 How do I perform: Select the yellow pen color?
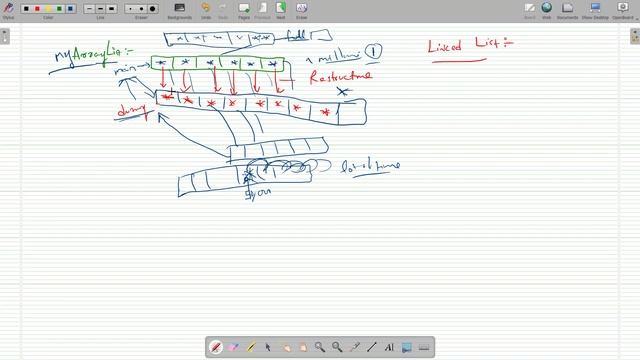[x=48, y=9]
